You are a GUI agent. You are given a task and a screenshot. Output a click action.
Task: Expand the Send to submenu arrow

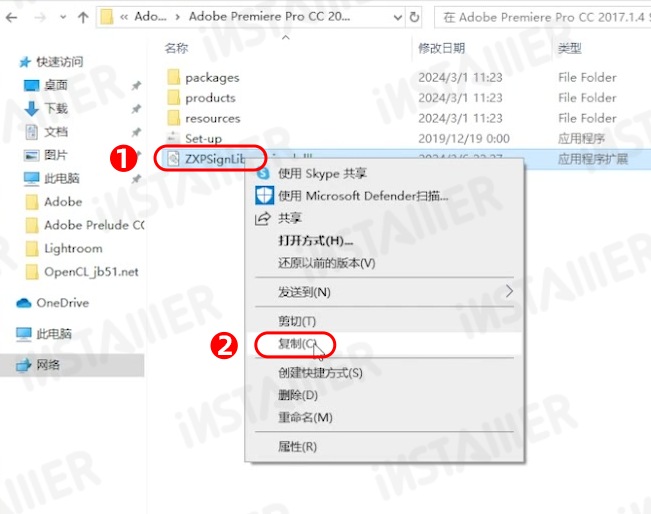click(509, 291)
